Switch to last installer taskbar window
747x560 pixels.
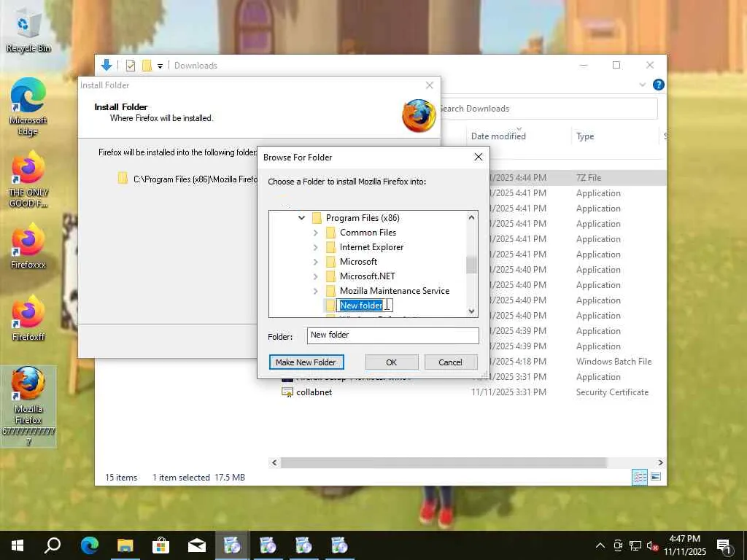point(339,545)
